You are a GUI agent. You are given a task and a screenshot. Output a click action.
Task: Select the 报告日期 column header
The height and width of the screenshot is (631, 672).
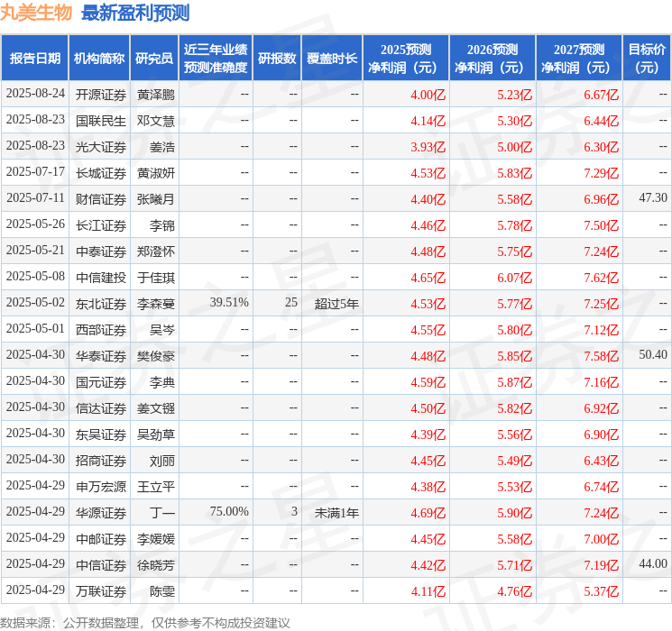(35, 59)
